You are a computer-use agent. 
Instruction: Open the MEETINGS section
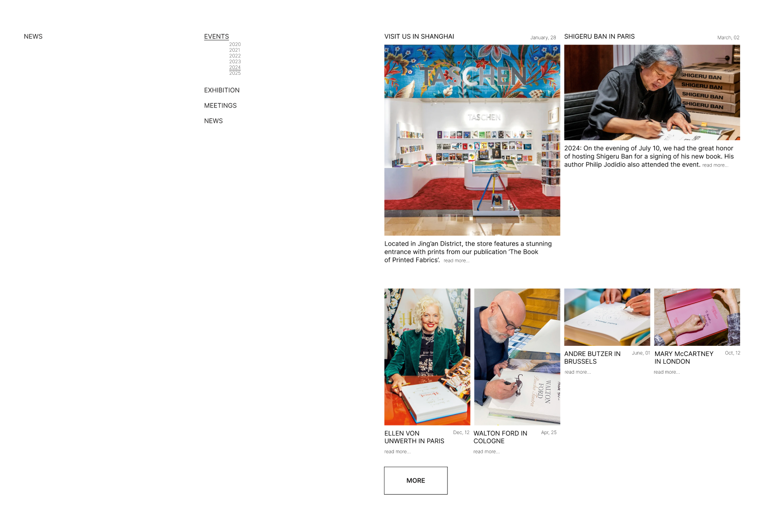[x=220, y=106]
